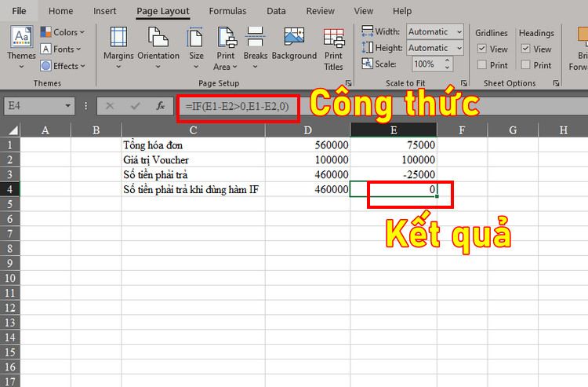588x387 pixels.
Task: Toggle Gridlines Print checkbox
Action: pos(482,65)
